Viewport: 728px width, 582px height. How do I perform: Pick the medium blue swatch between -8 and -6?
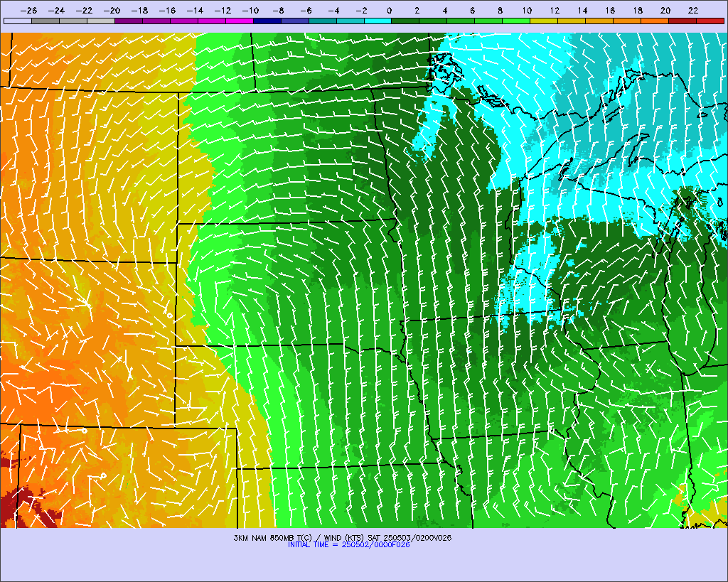point(295,21)
